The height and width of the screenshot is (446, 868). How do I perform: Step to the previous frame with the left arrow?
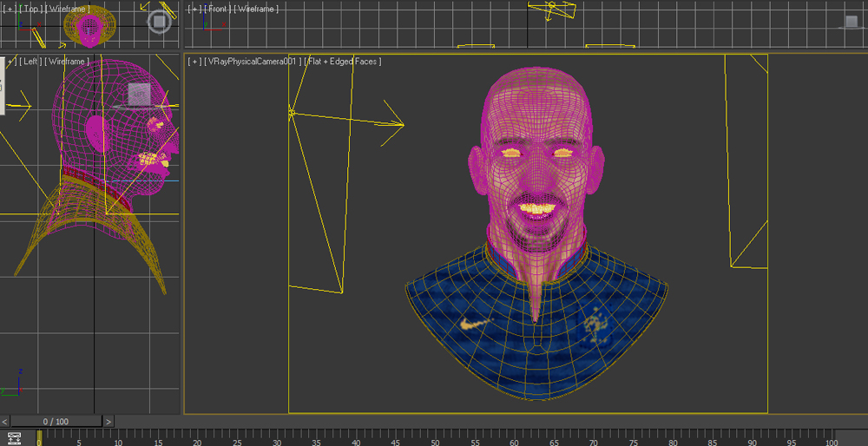(4, 422)
